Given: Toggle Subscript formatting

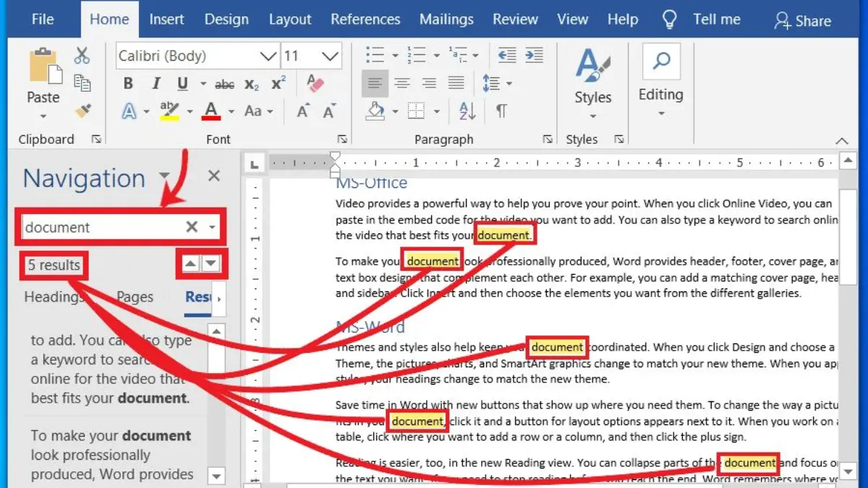Looking at the screenshot, I should (252, 85).
